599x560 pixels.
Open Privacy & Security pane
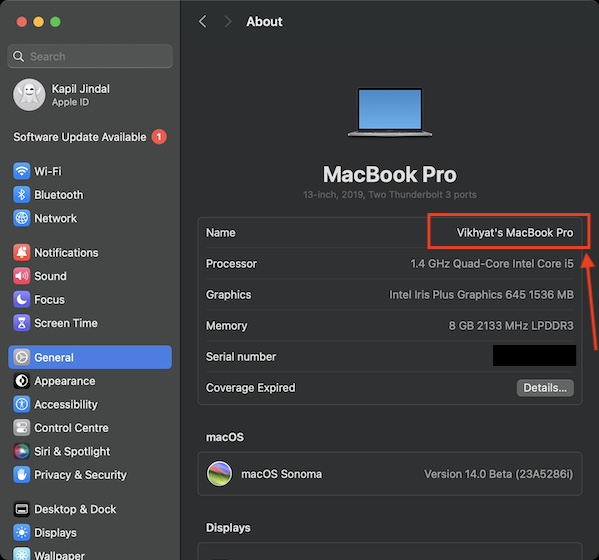pos(90,475)
